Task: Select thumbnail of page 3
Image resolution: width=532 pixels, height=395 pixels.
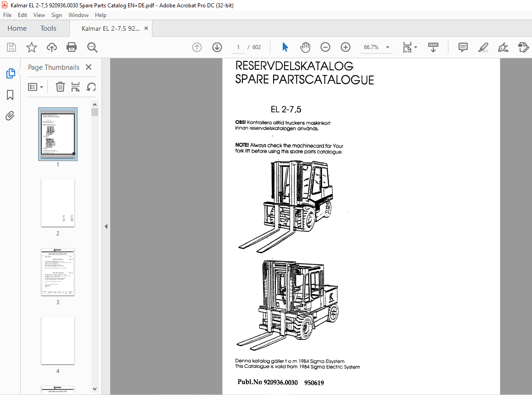Action: click(57, 272)
